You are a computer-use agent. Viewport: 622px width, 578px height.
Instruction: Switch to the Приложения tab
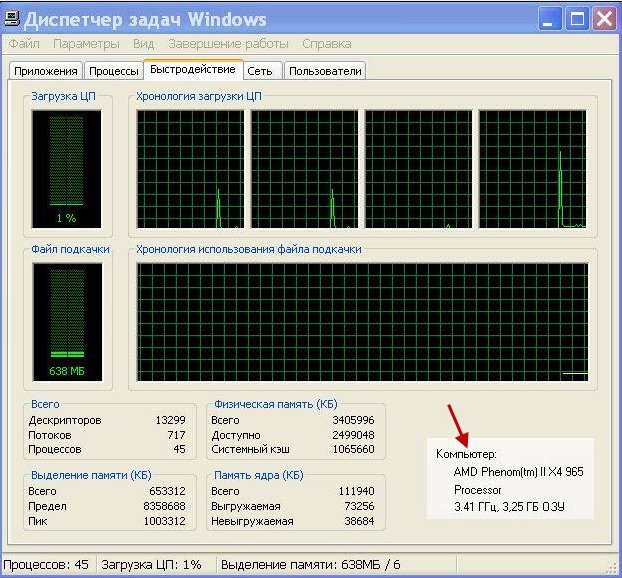point(46,71)
